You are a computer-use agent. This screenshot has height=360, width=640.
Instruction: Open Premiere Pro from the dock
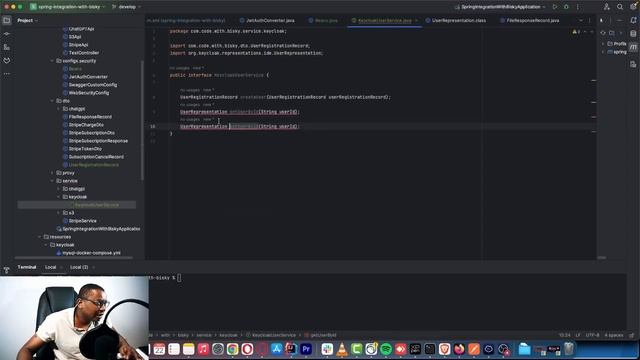(x=306, y=349)
